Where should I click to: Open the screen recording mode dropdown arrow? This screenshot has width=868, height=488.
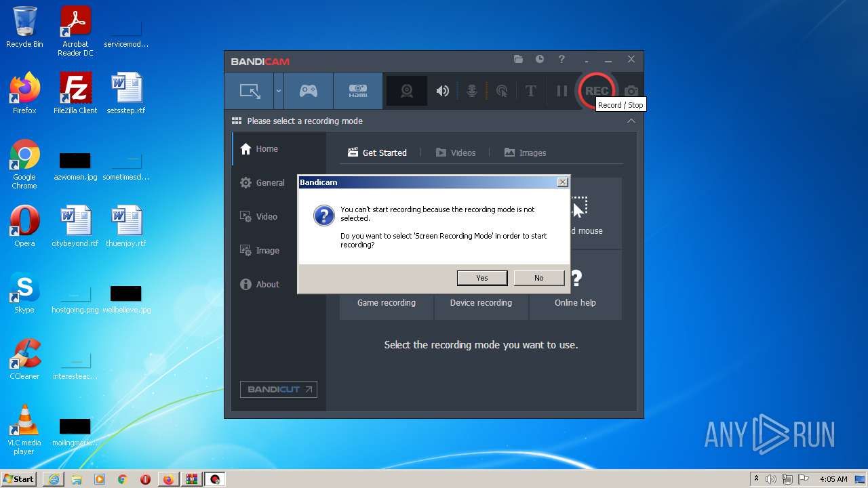click(279, 91)
